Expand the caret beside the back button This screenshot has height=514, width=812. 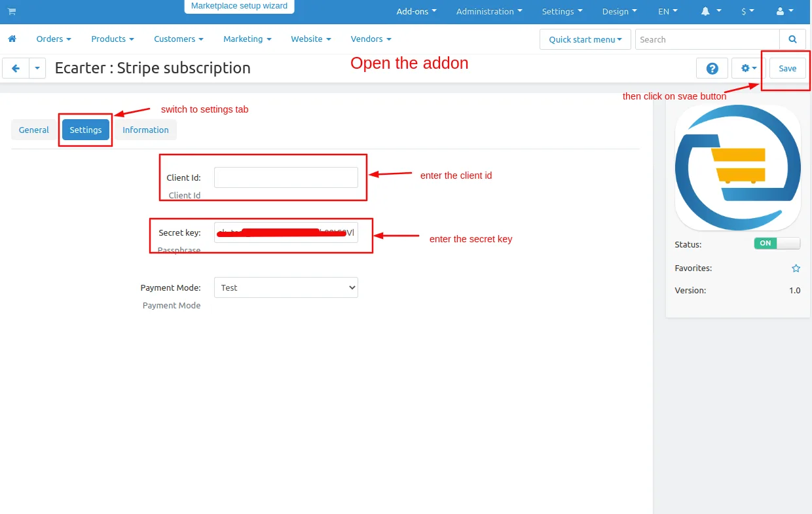pyautogui.click(x=37, y=68)
